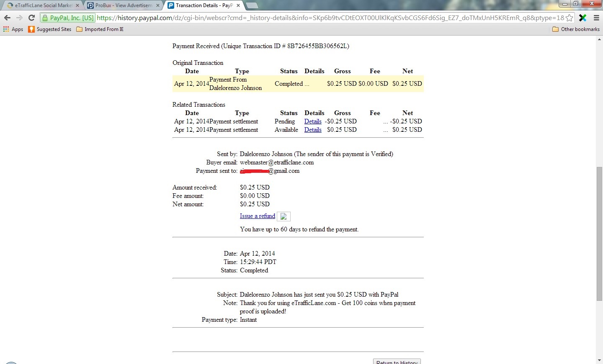Image resolution: width=603 pixels, height=364 pixels.
Task: Click the address bar URL
Action: (330, 18)
